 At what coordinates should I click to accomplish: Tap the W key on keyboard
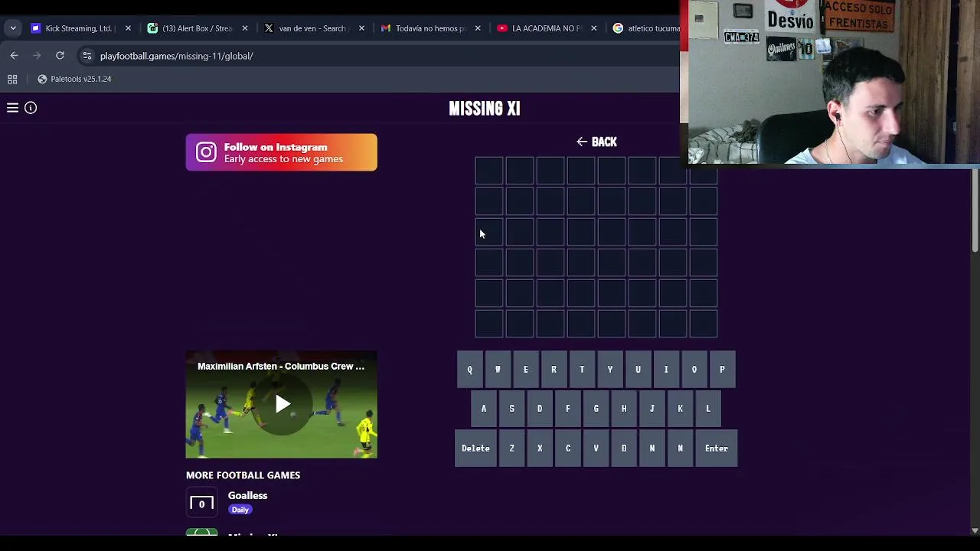tap(498, 370)
